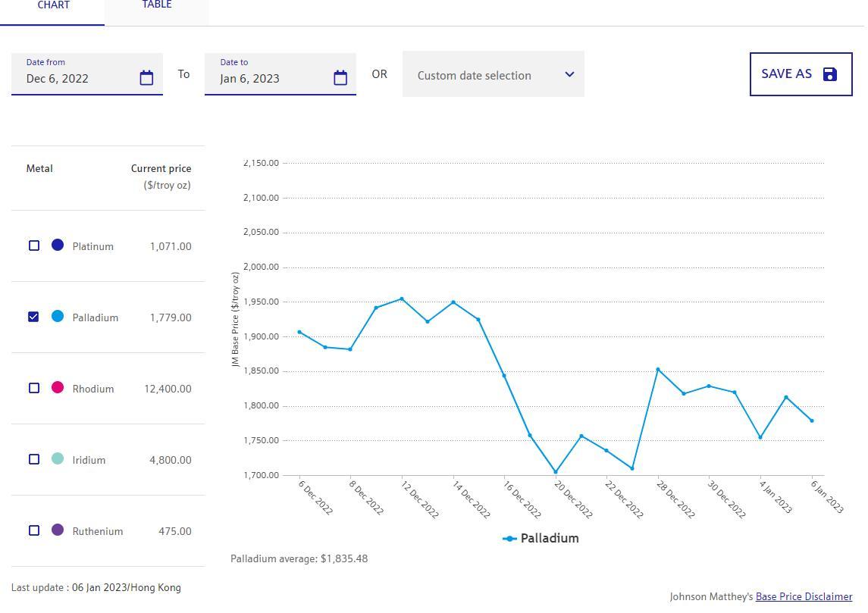Click the Date from input field

(76, 78)
